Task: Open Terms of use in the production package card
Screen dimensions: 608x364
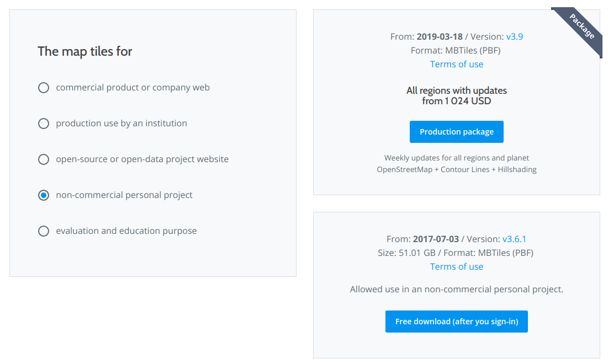Action: (x=456, y=65)
